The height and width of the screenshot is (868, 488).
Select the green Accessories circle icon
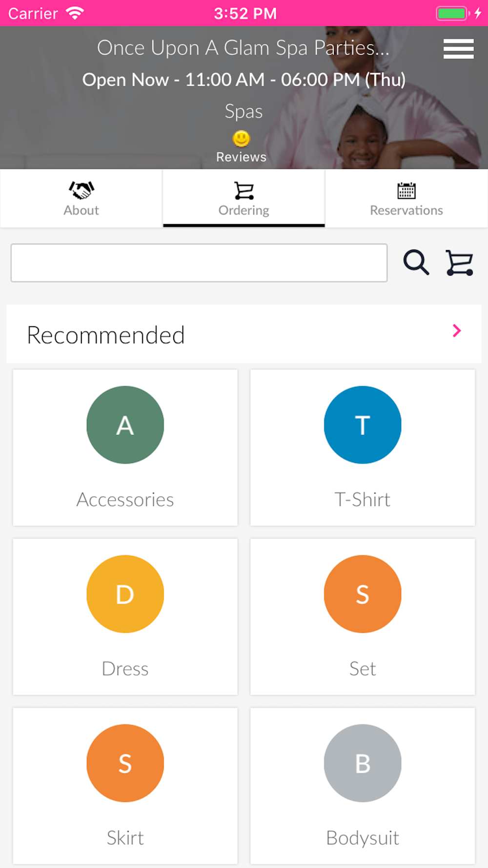pyautogui.click(x=125, y=425)
